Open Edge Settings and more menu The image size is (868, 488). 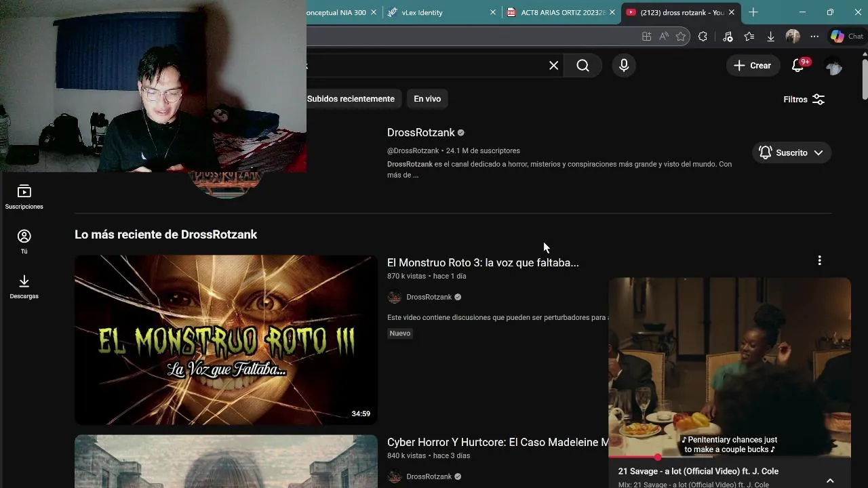814,37
